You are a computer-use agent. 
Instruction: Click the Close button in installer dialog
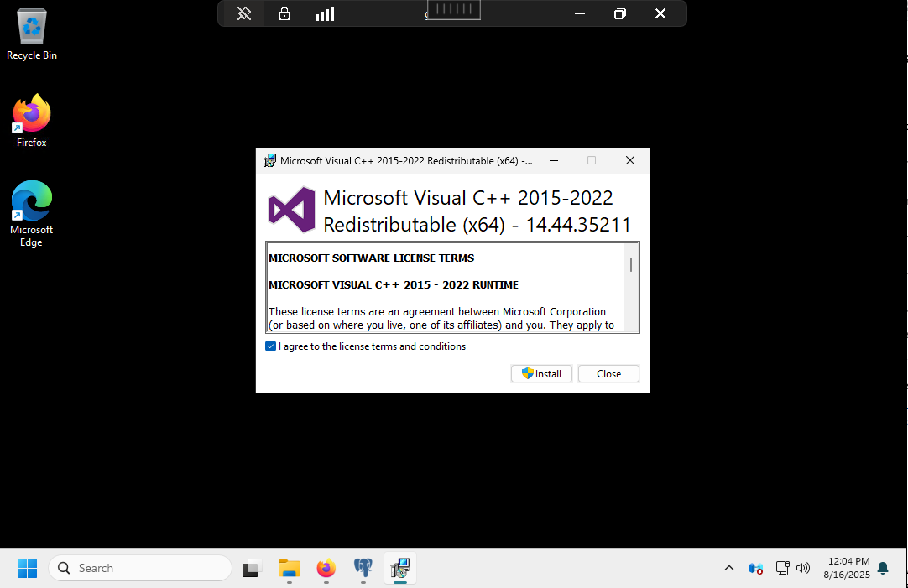coord(608,374)
